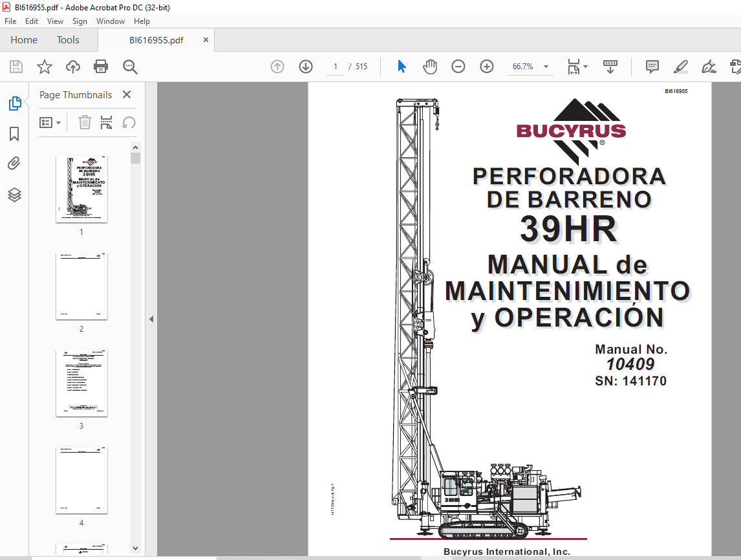Select page 2 thumbnail
Screen dimensions: 741x560
pyautogui.click(x=81, y=286)
